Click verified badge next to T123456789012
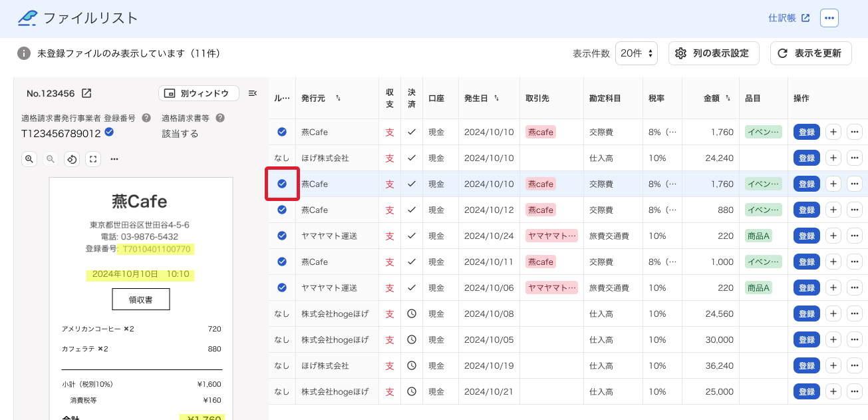This screenshot has width=868, height=420. (x=109, y=132)
